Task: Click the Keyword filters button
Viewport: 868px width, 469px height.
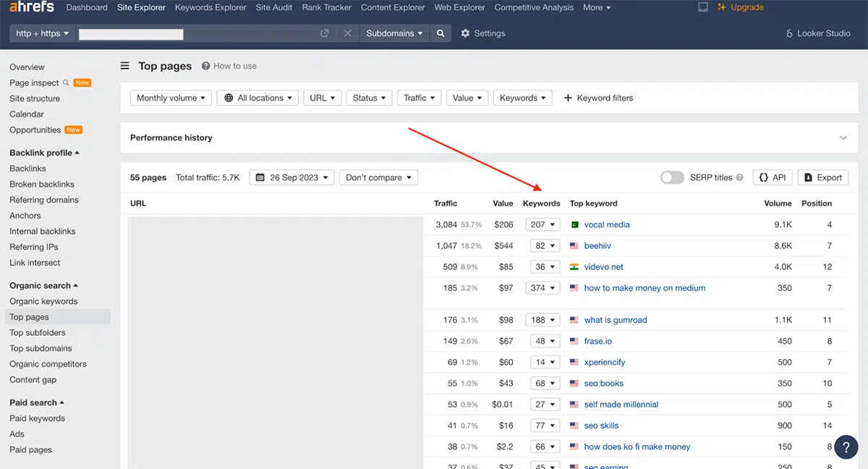Action: (598, 98)
